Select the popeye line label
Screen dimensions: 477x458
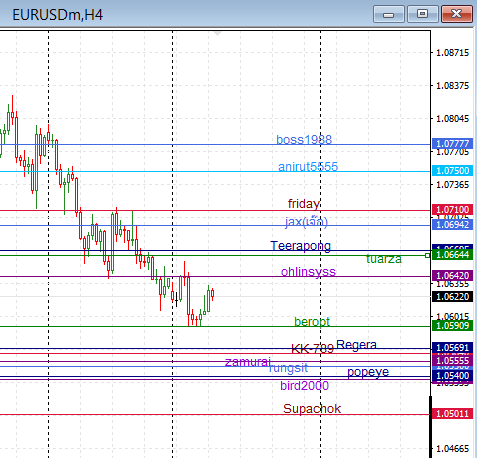click(x=368, y=372)
